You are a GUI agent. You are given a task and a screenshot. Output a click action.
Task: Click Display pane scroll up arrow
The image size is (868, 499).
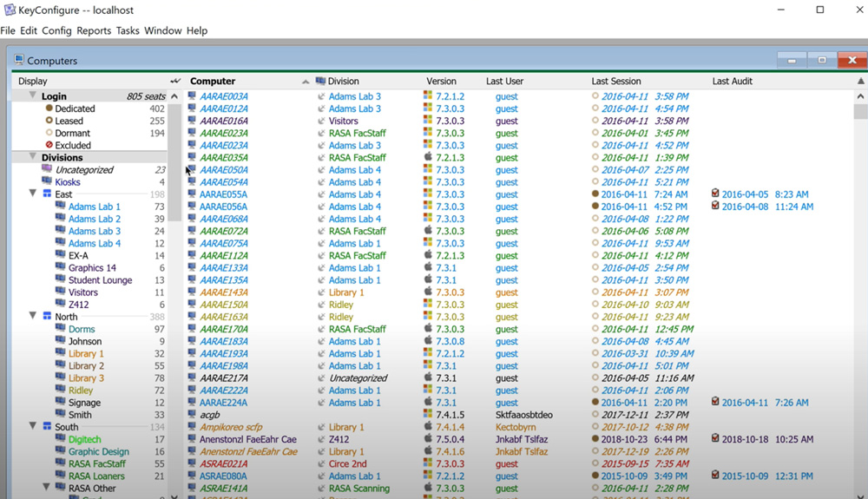174,96
